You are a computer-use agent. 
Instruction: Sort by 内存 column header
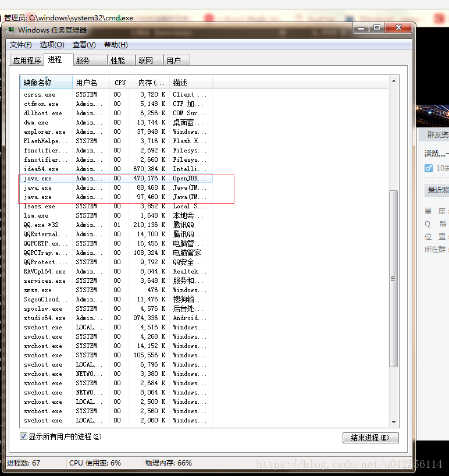[149, 83]
